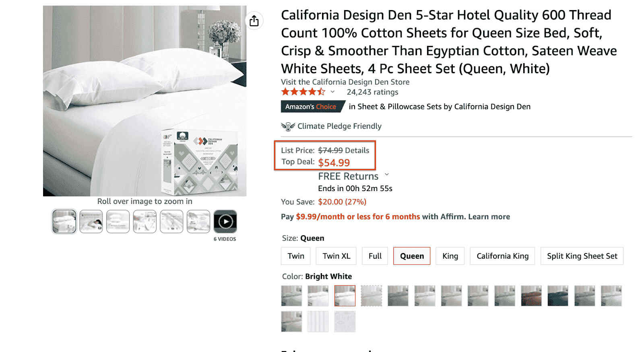Select the Twin XL size option
644x352 pixels.
[336, 256]
